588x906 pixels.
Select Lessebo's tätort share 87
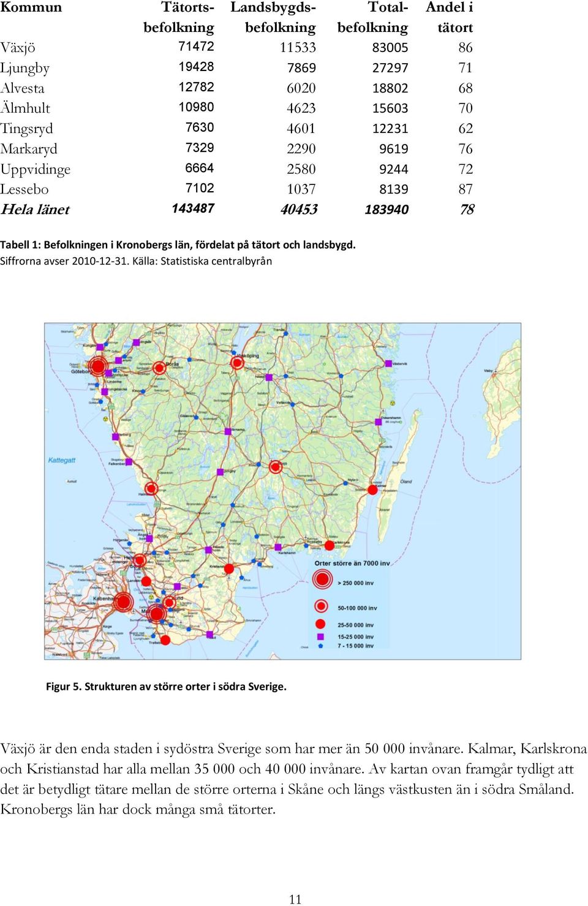(466, 189)
